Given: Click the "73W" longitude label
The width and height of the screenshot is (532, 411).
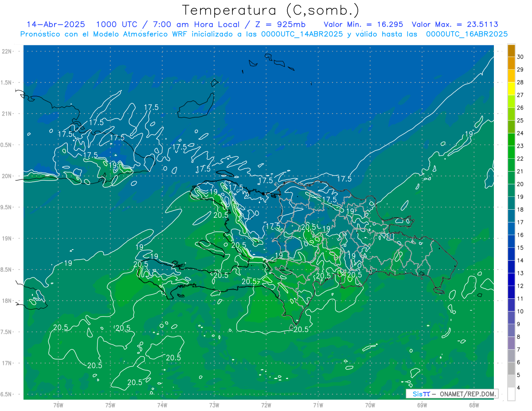Looking at the screenshot, I should (214, 405).
